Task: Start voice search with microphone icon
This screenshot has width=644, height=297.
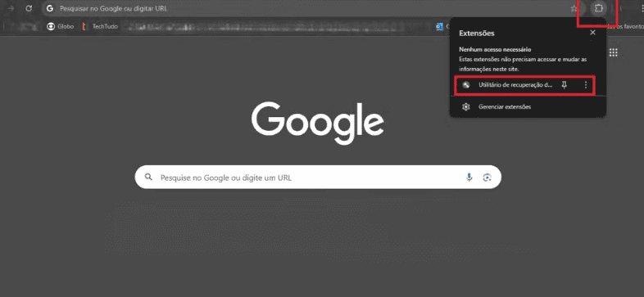Action: (x=469, y=178)
